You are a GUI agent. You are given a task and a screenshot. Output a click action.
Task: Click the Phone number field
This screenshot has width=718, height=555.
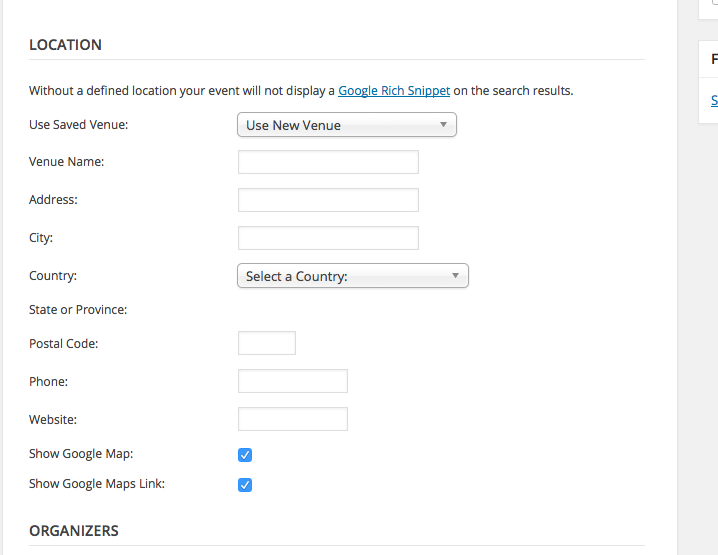(x=293, y=381)
